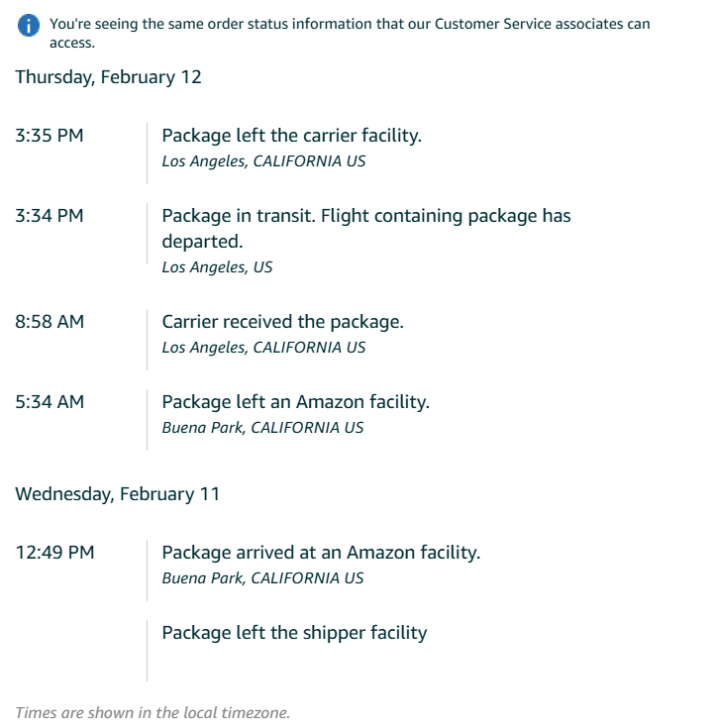718x728 pixels.
Task: Click the 'Los Angeles, US' location text
Action: (217, 267)
